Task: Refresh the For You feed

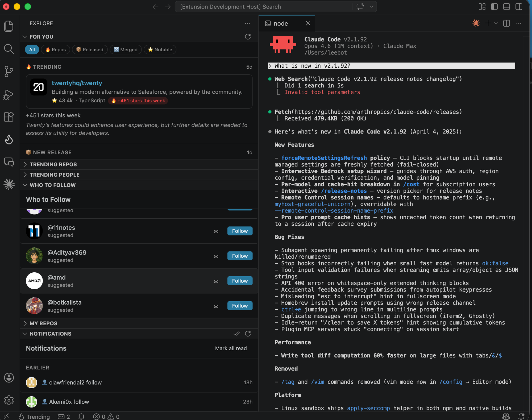Action: pyautogui.click(x=248, y=37)
